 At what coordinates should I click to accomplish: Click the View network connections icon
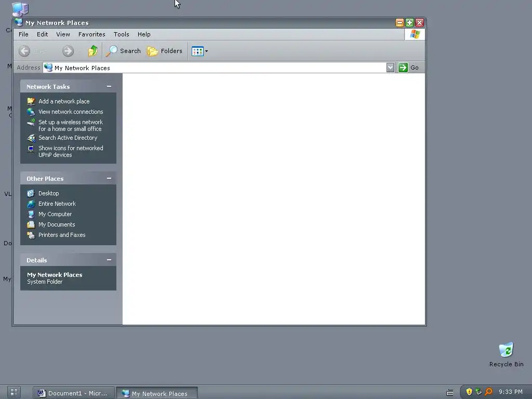click(x=31, y=112)
